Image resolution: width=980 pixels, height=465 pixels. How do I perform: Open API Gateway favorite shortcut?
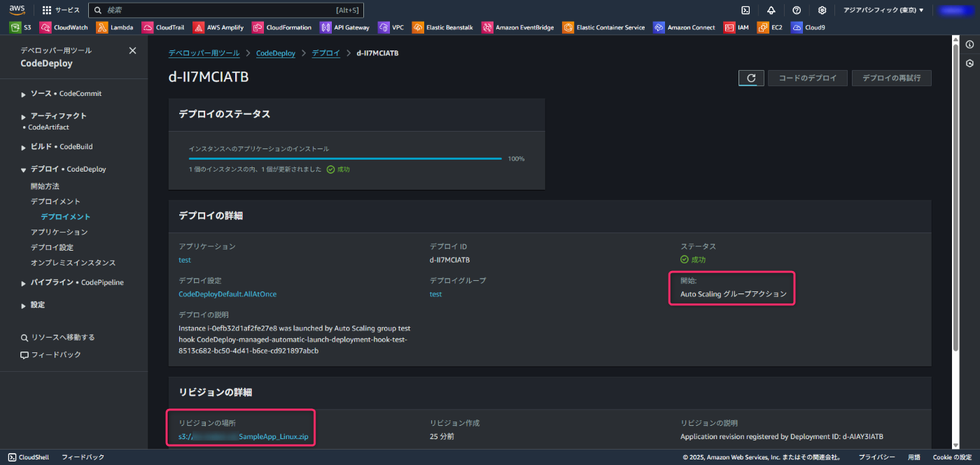click(345, 27)
